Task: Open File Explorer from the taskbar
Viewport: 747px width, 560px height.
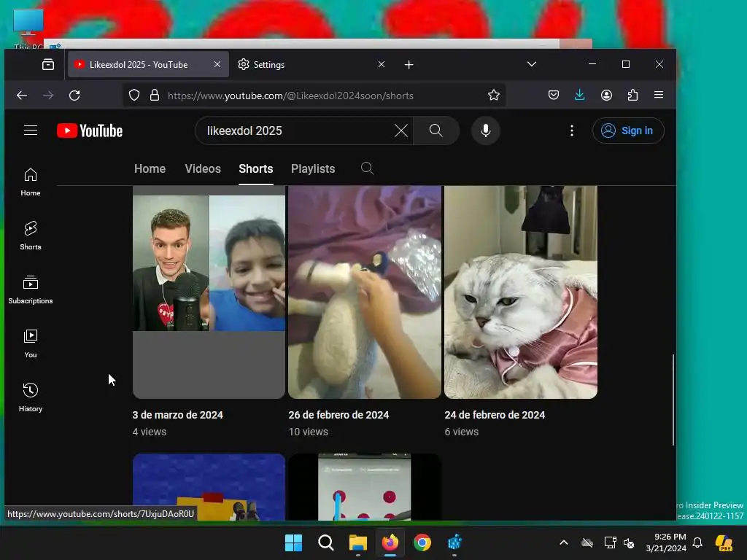Action: tap(357, 542)
